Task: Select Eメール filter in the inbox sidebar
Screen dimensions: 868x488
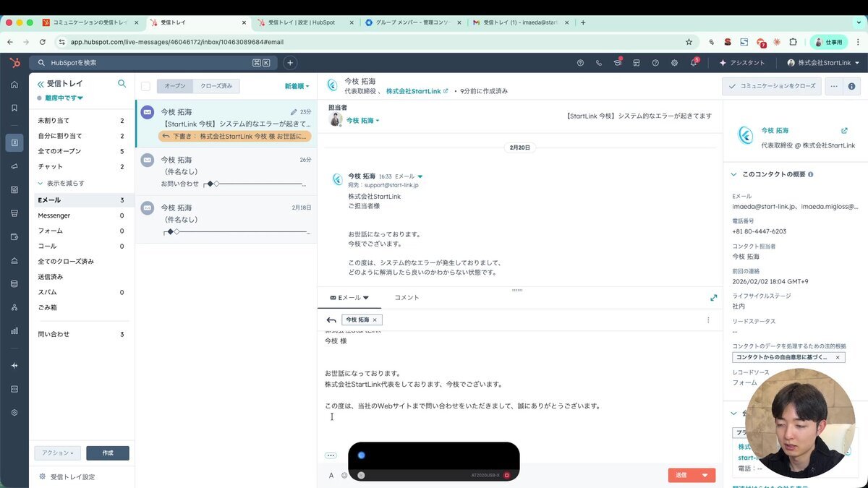Action: 51,200
